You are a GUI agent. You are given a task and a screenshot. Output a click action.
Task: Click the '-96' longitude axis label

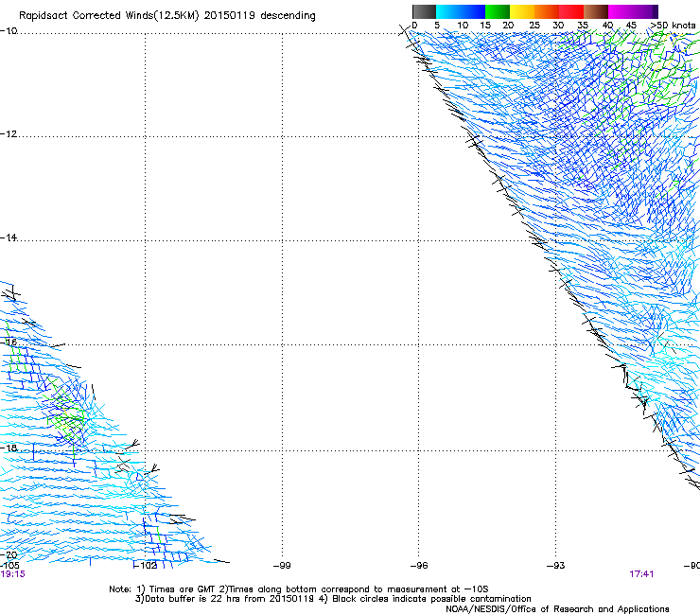click(419, 566)
